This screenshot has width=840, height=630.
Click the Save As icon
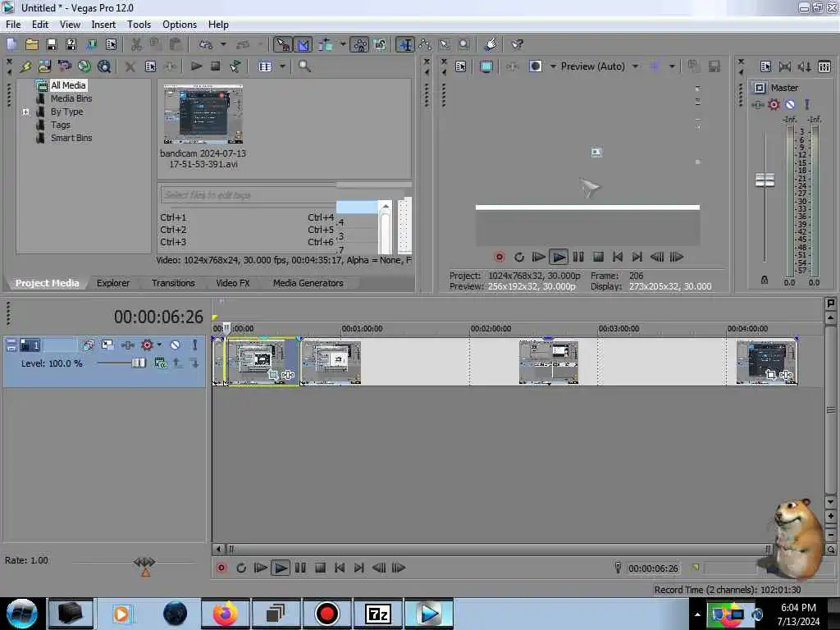click(71, 44)
